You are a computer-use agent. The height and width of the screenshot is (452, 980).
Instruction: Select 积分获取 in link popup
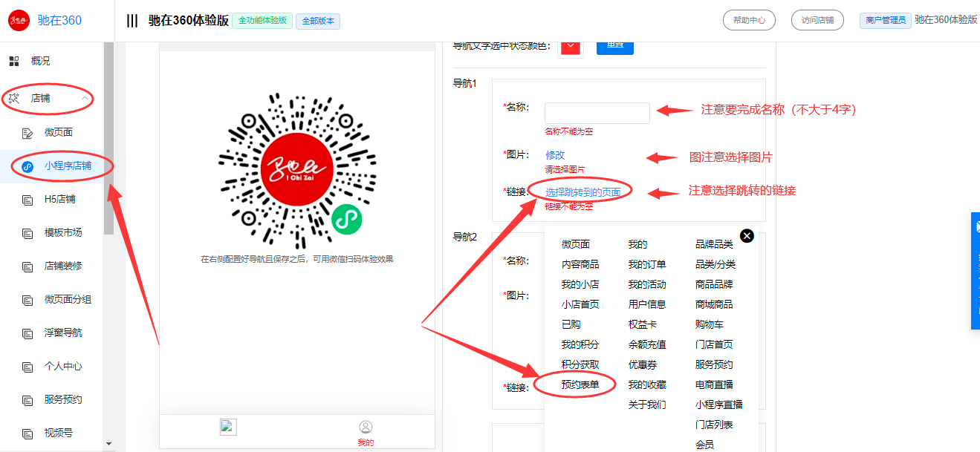[x=580, y=364]
